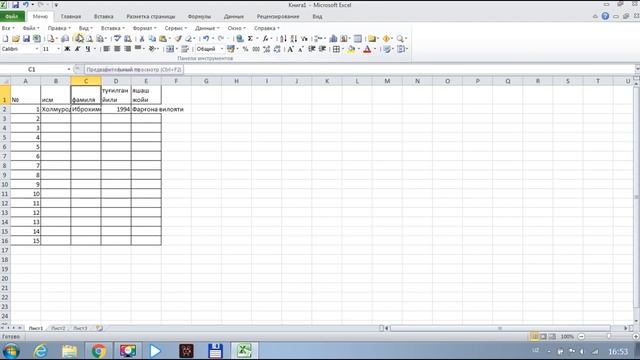Select entire row 5 header

click(5, 138)
